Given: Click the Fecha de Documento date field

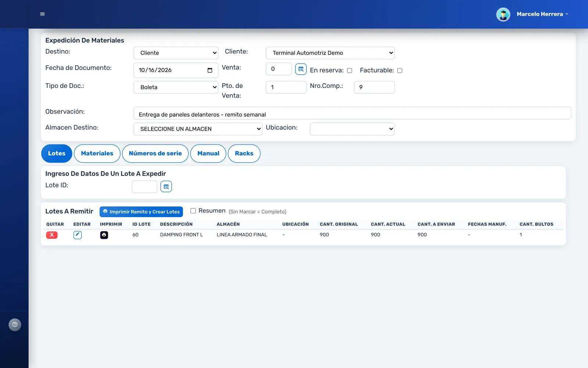Looking at the screenshot, I should pos(176,70).
